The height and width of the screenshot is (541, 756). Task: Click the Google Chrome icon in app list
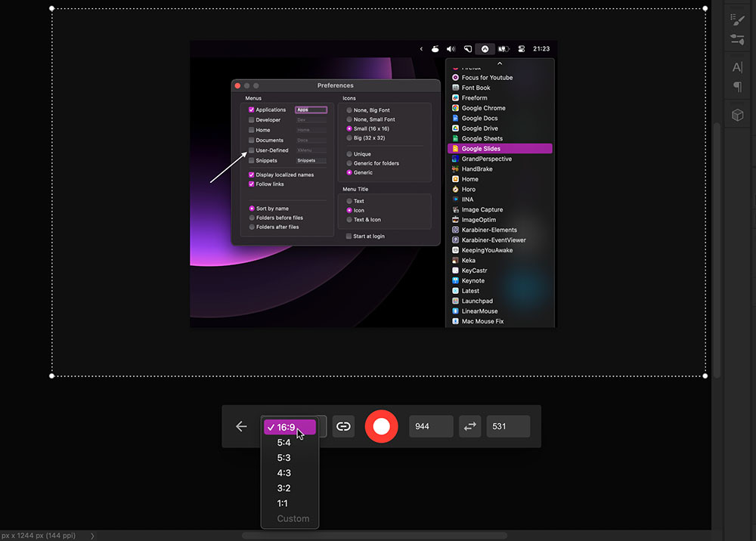455,108
